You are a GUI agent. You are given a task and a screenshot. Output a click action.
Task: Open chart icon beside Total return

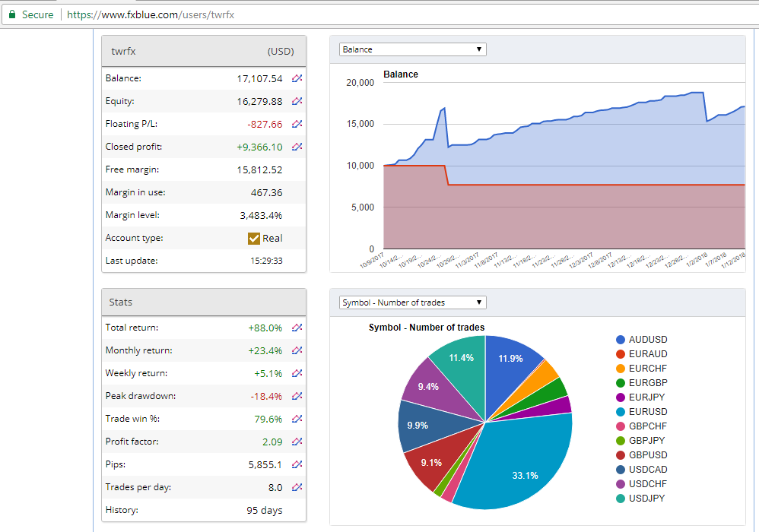tap(297, 328)
